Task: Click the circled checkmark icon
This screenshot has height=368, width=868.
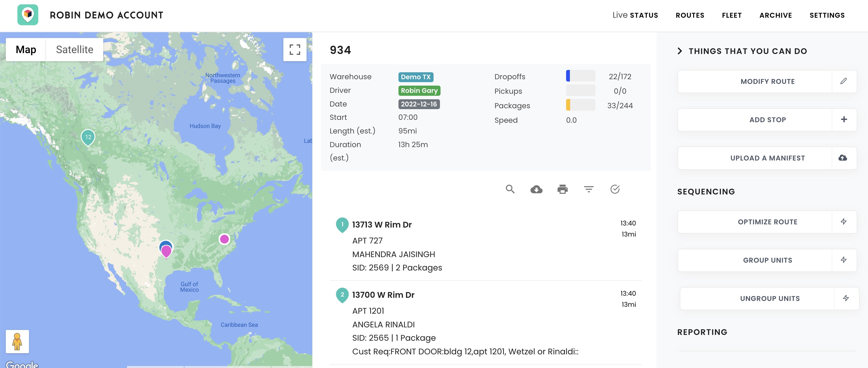Action: [615, 189]
